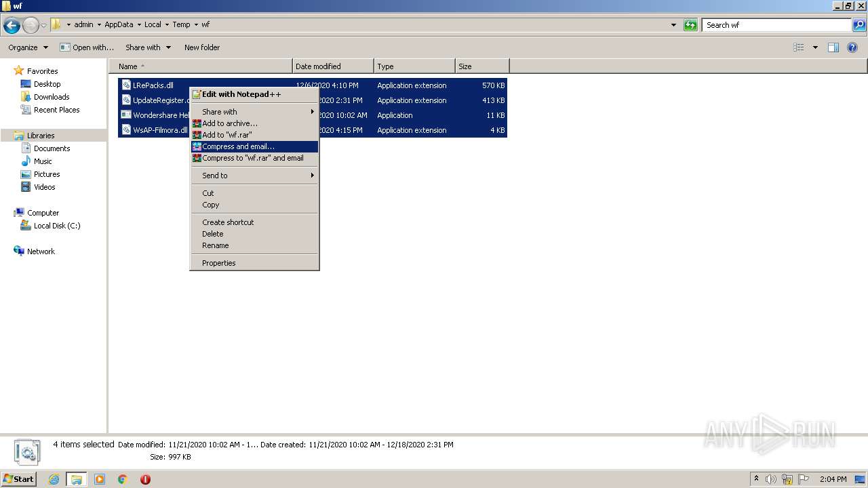Choose Copy from context menu

pos(254,205)
